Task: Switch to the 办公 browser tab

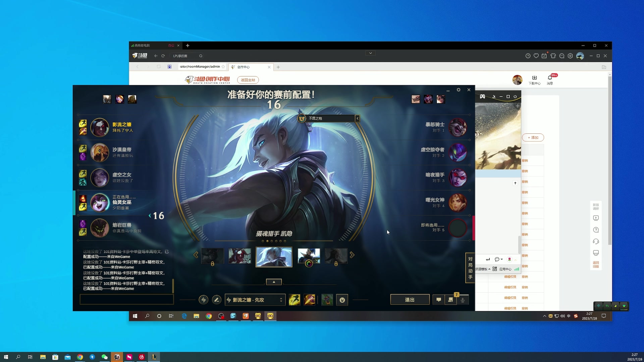Action: click(x=171, y=45)
